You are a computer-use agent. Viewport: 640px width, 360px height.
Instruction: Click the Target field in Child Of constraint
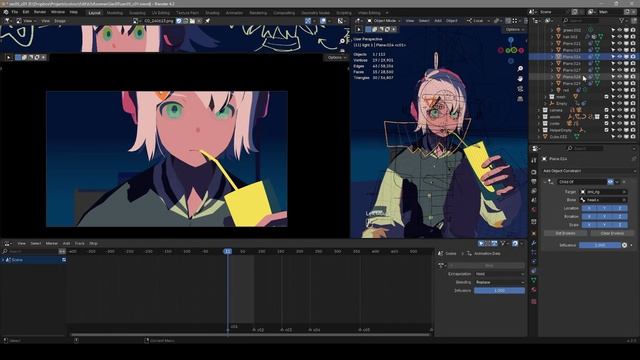(603, 192)
